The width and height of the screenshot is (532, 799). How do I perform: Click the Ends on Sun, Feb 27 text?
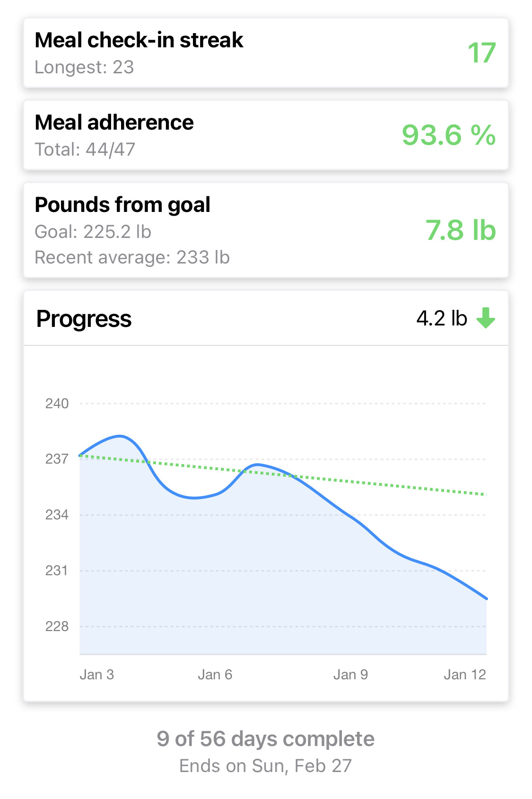pos(265,766)
